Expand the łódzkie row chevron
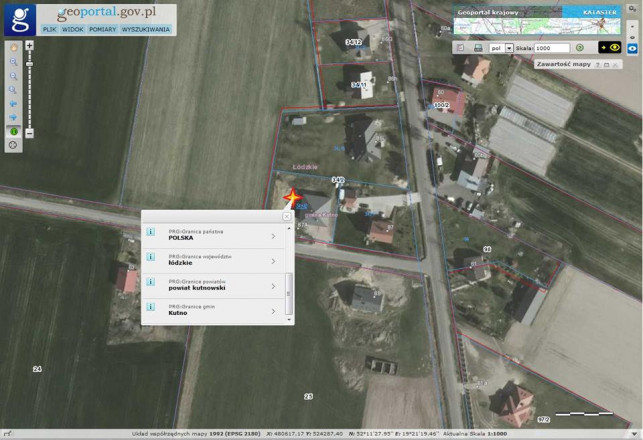The height and width of the screenshot is (440, 643). [274, 261]
